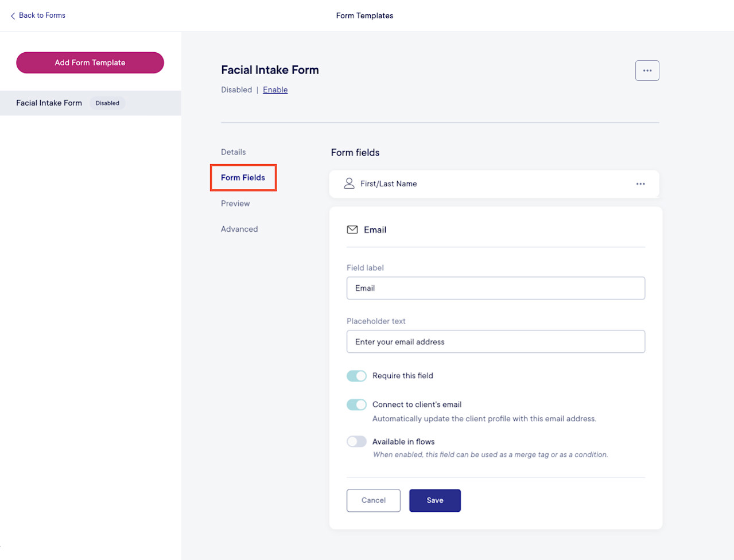Image resolution: width=734 pixels, height=560 pixels.
Task: Expand the First/Last Name field settings
Action: click(x=494, y=184)
